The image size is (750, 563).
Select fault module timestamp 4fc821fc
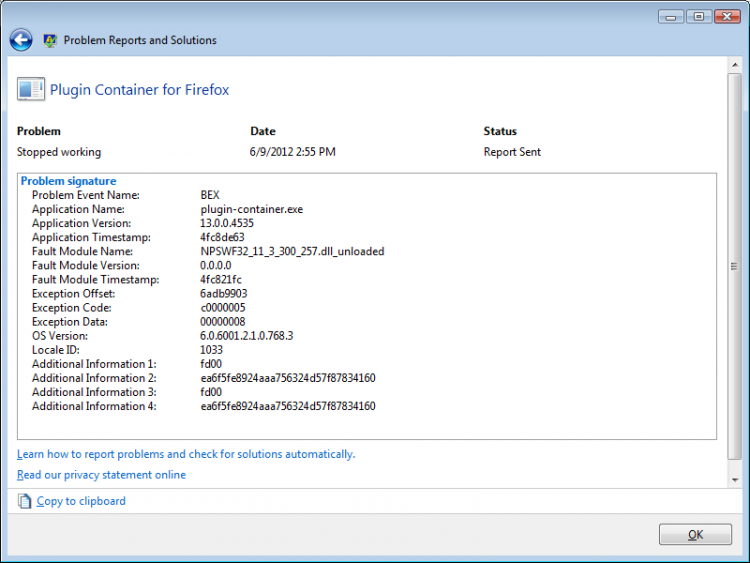coord(221,279)
